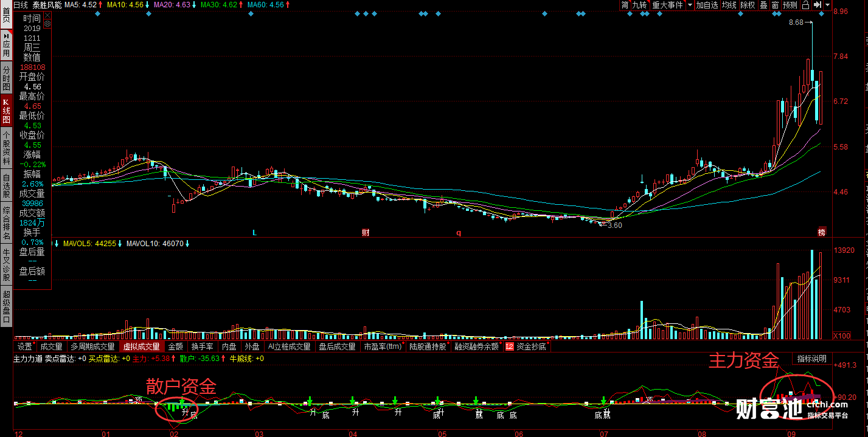Click the 8.68 high price label
The width and height of the screenshot is (868, 437).
tap(796, 22)
